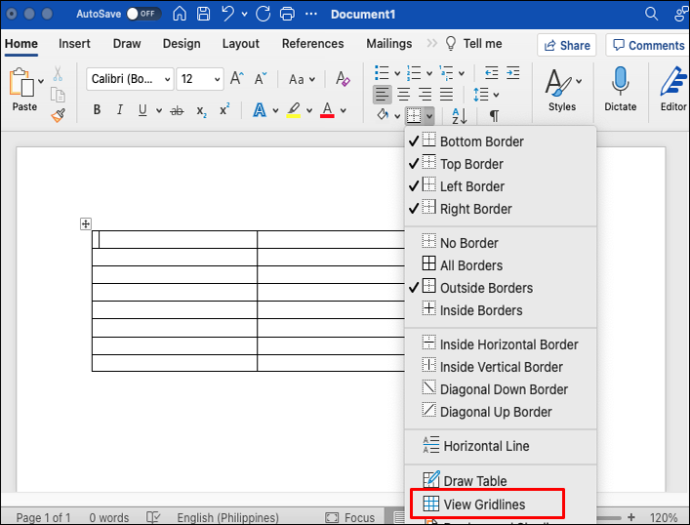Clear all formatting with eraser A icon
This screenshot has width=690, height=525.
click(x=342, y=79)
